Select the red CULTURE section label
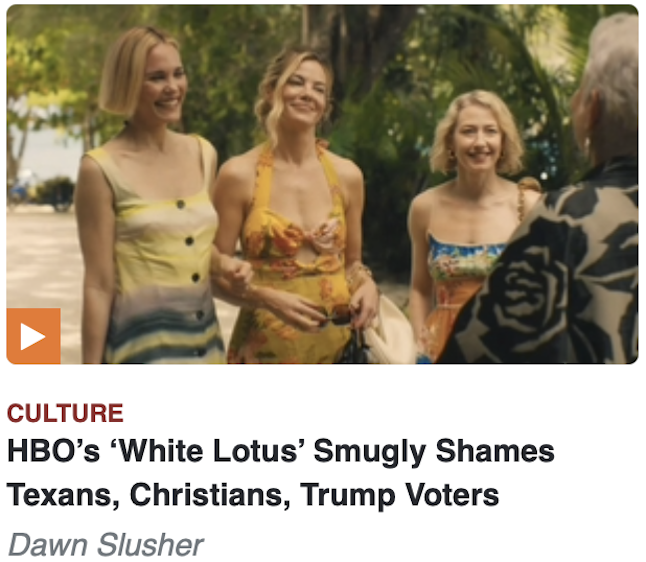Screen dimensions: 646x562 [65, 413]
